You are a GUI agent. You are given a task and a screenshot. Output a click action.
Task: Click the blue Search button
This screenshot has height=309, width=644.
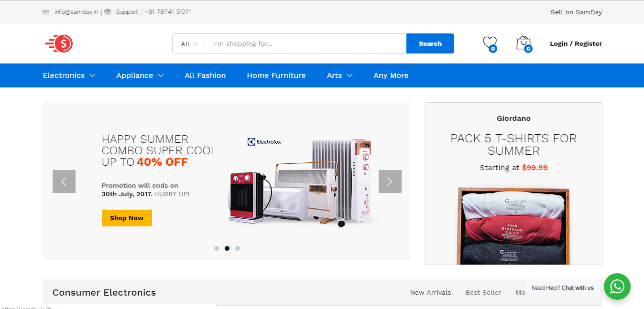[430, 43]
